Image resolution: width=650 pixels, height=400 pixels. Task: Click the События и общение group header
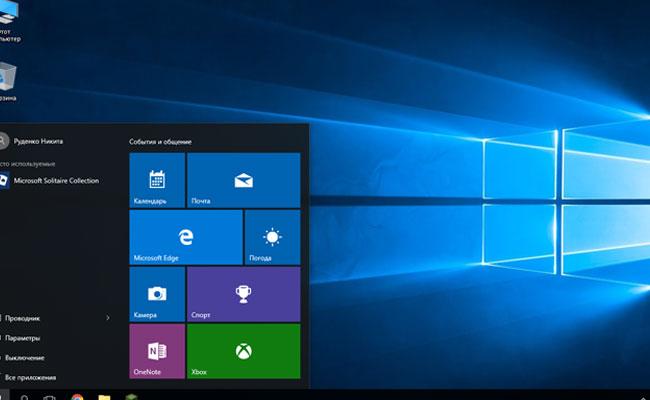[160, 142]
